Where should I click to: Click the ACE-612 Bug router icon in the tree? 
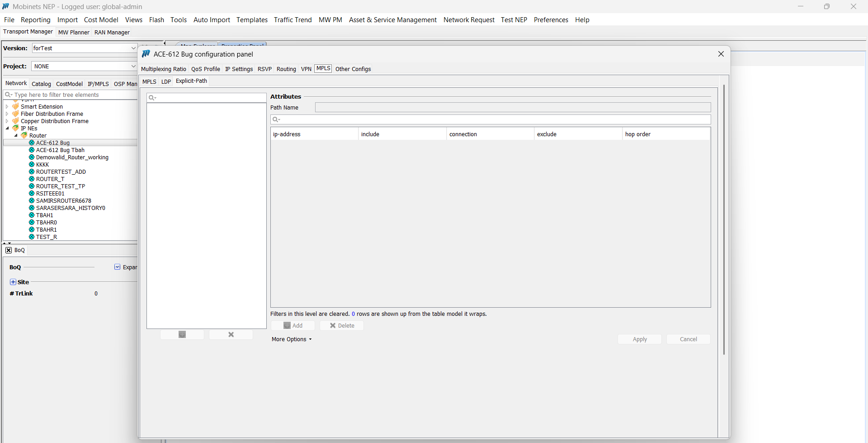point(32,143)
